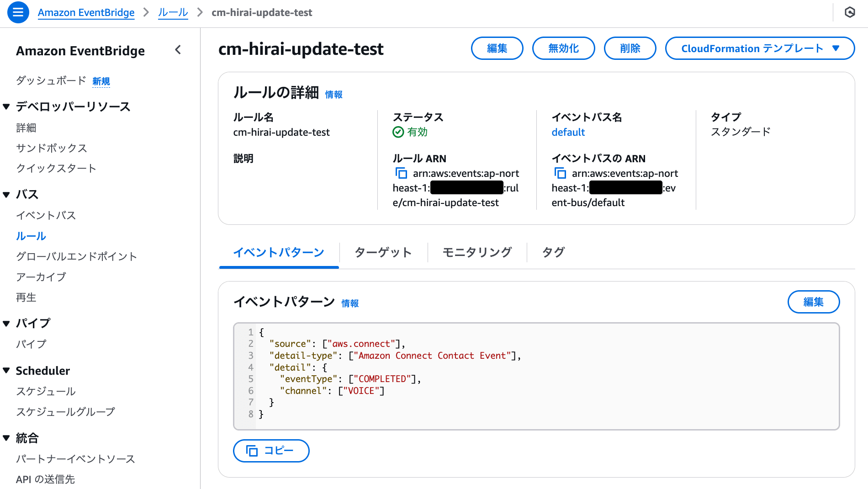Switch to the タグ tab
Image resolution: width=868 pixels, height=489 pixels.
[553, 252]
